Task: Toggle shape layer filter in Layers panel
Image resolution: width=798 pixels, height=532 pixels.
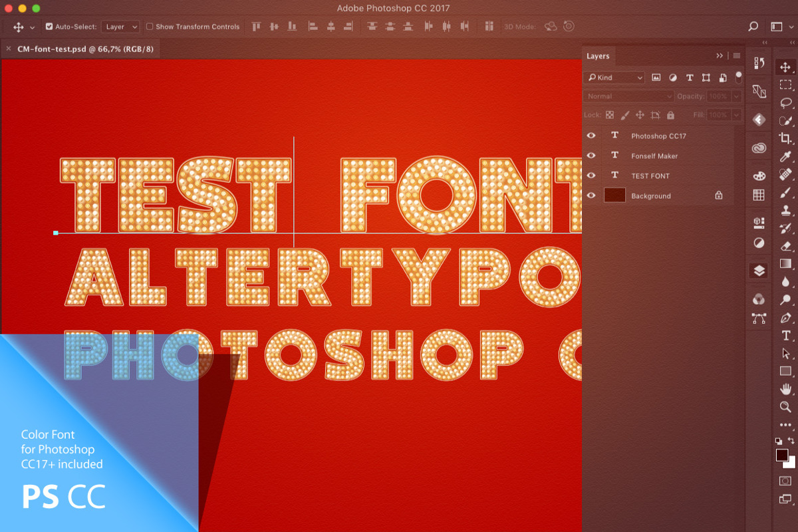Action: click(706, 78)
